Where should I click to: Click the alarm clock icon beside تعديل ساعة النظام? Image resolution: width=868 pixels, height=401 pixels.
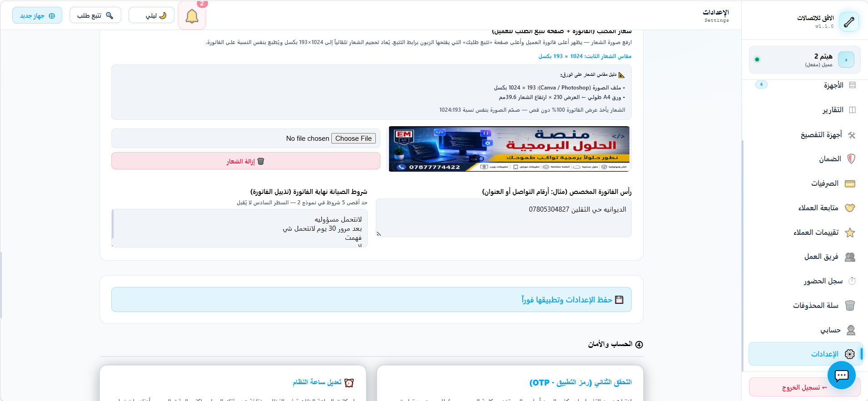349,383
